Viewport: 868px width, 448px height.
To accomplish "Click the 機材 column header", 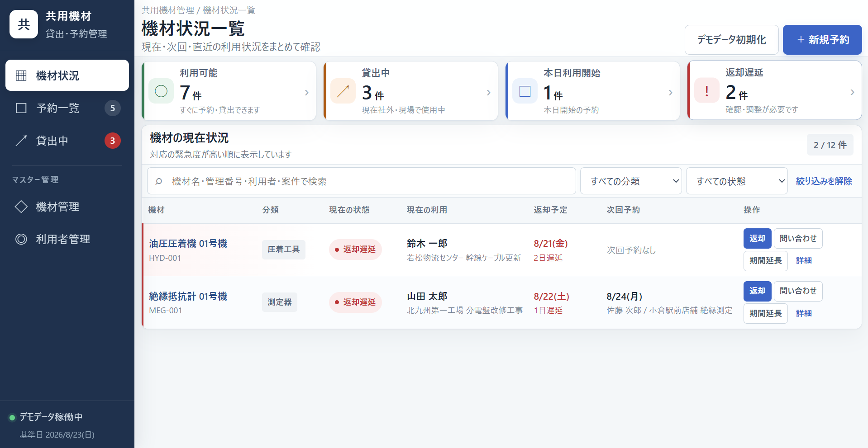I will point(156,210).
